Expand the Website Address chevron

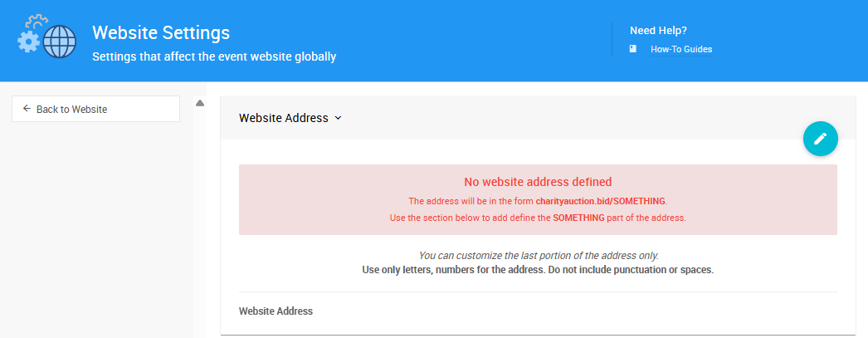(x=338, y=118)
